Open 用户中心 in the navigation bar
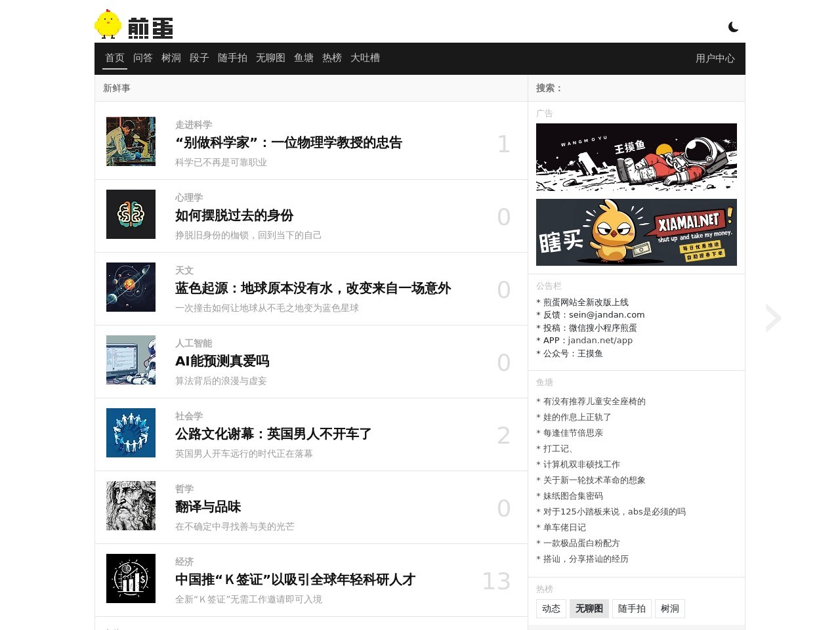The height and width of the screenshot is (630, 840). point(715,58)
